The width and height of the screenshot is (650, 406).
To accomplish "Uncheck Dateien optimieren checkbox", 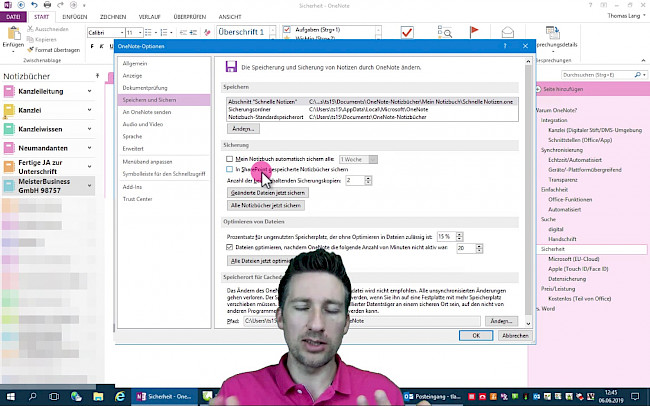I will [229, 247].
